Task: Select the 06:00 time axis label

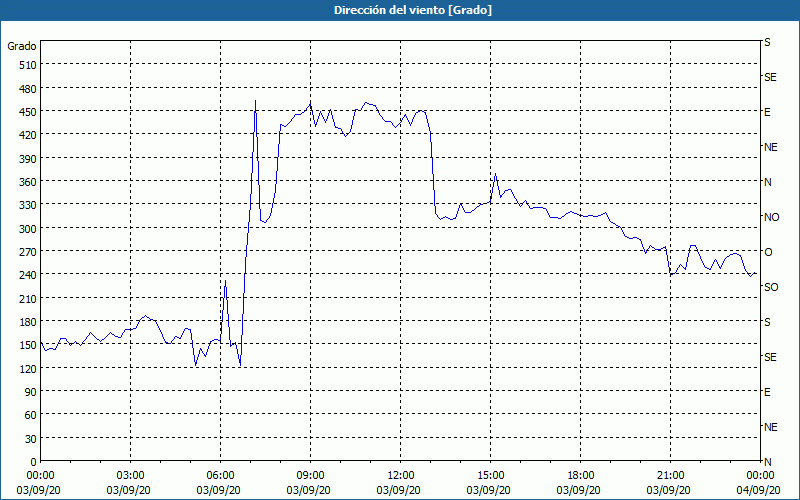Action: (220, 476)
